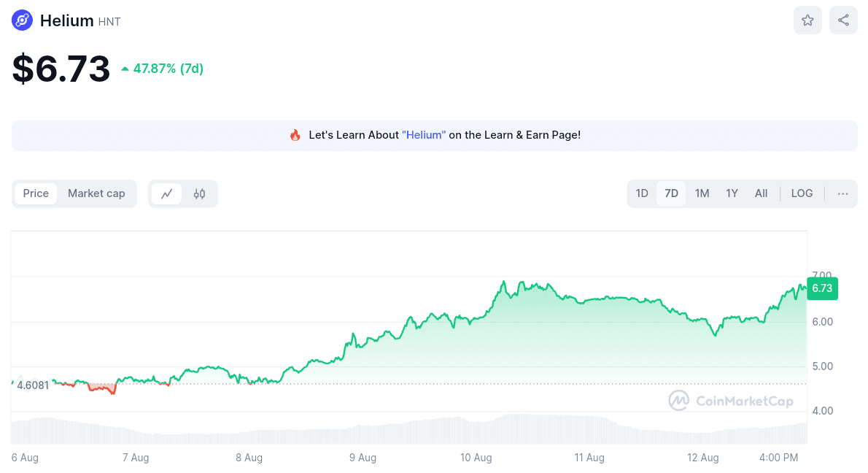Click the 6.73 current price marker
Screen dimensions: 868x473
(822, 288)
